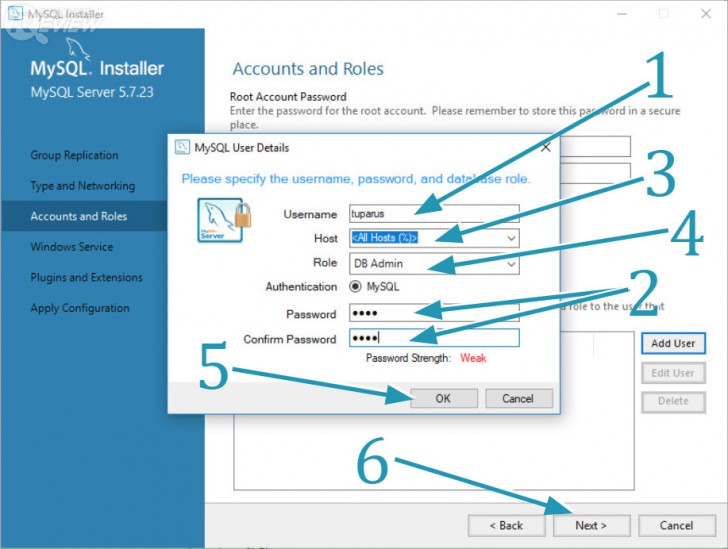Screen dimensions: 728x549
Task: Click the MySQL Installer window title icon
Action: click(x=15, y=13)
